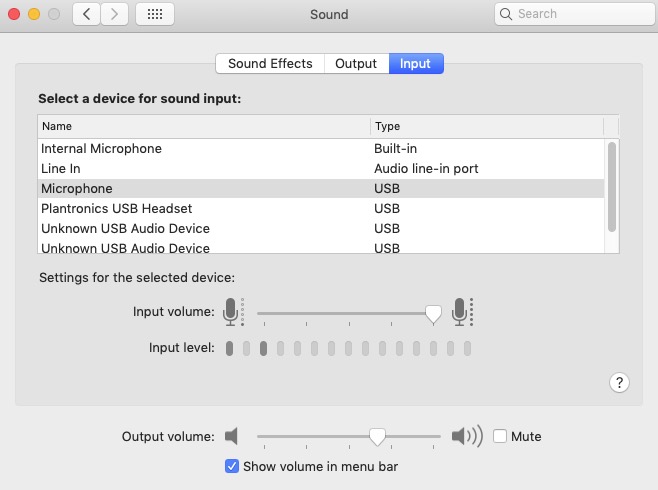The width and height of the screenshot is (658, 490).
Task: Click the Input volume slider knob
Action: click(433, 314)
